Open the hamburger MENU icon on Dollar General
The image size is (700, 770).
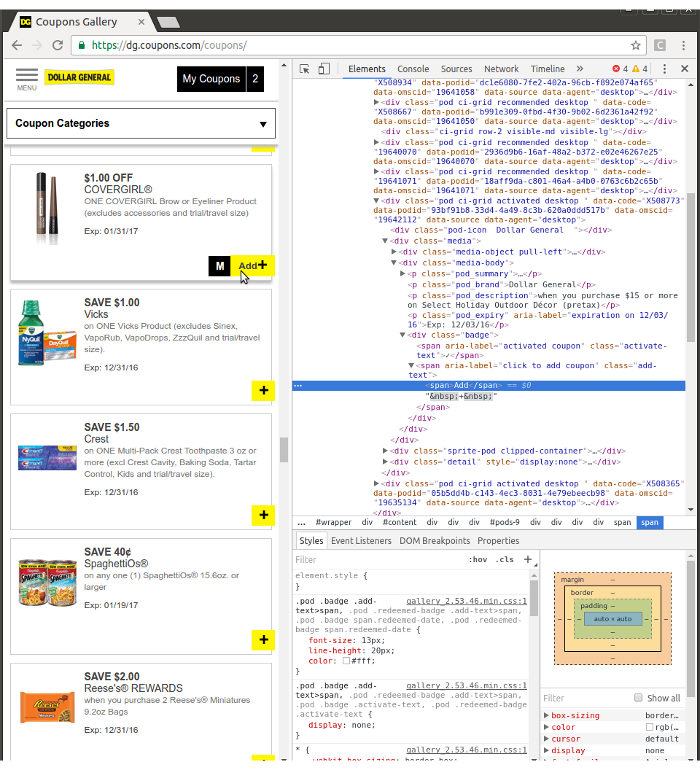pyautogui.click(x=27, y=76)
